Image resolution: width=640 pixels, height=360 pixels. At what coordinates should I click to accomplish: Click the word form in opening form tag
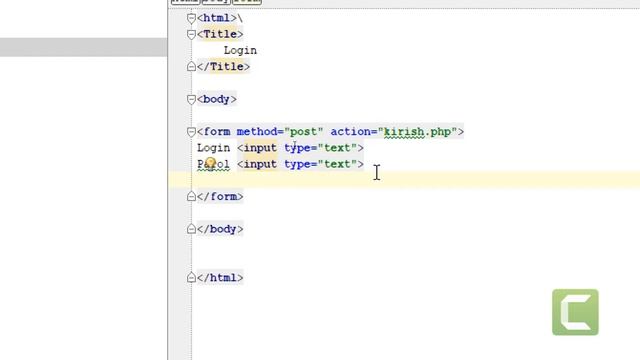217,132
